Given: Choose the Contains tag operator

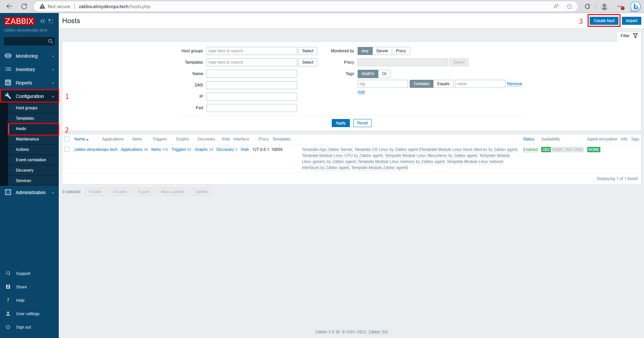Looking at the screenshot, I should (421, 84).
